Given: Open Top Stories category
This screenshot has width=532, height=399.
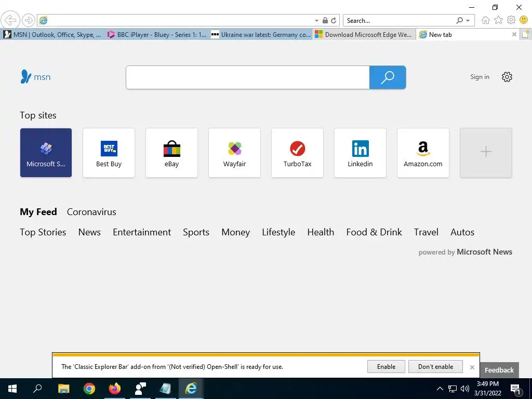Looking at the screenshot, I should coord(43,232).
